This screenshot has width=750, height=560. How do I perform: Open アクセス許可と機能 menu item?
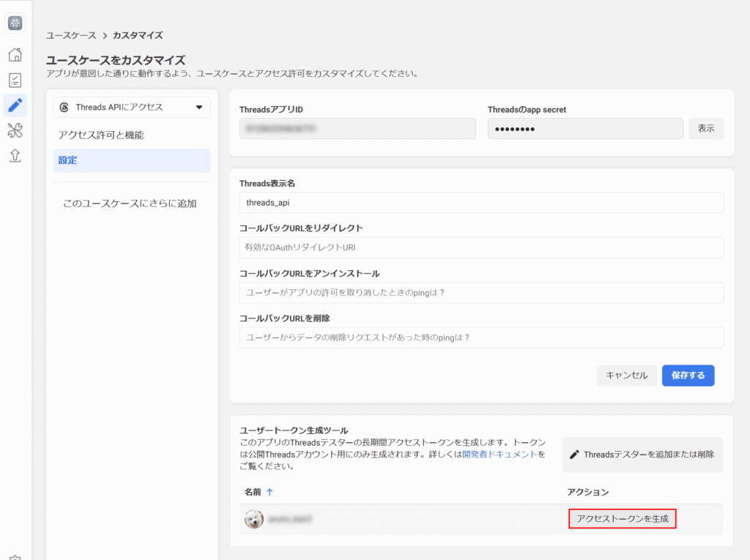click(101, 135)
